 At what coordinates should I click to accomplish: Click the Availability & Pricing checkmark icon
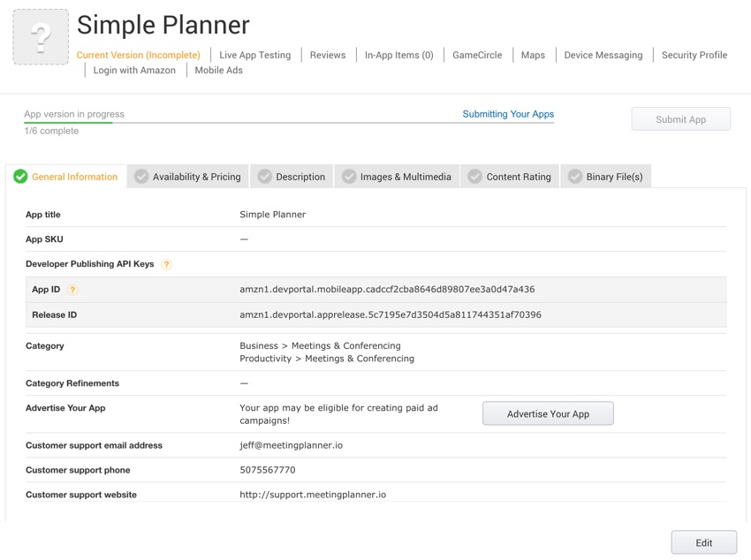click(x=141, y=177)
